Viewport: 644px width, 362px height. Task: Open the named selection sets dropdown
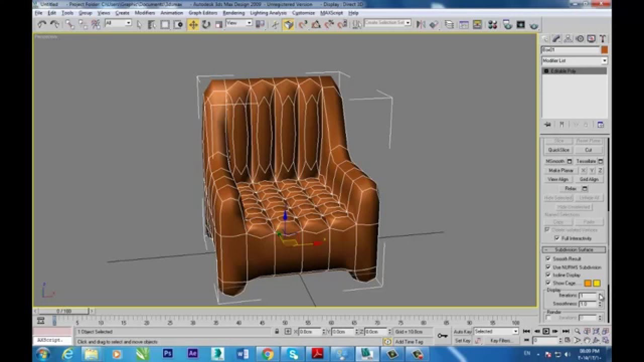pyautogui.click(x=387, y=23)
